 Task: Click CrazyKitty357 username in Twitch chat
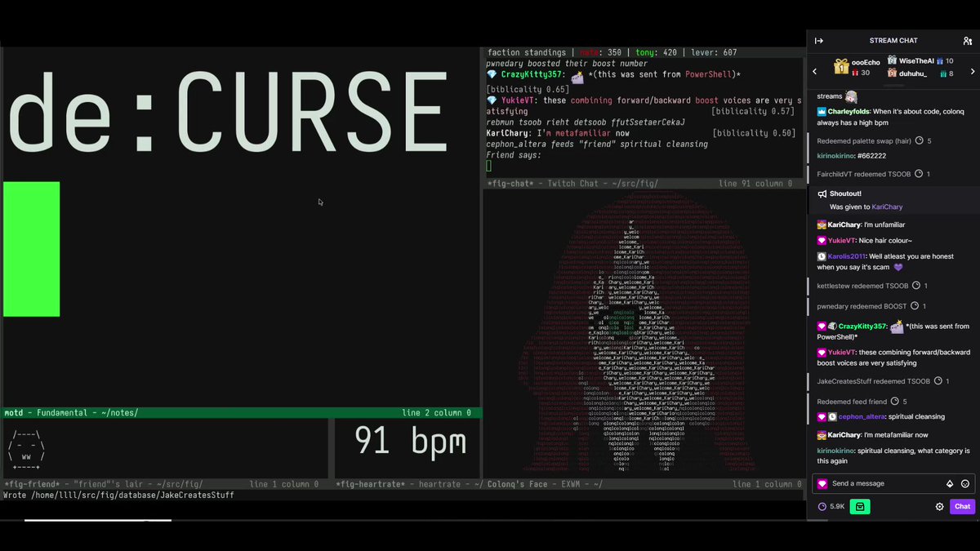point(863,326)
